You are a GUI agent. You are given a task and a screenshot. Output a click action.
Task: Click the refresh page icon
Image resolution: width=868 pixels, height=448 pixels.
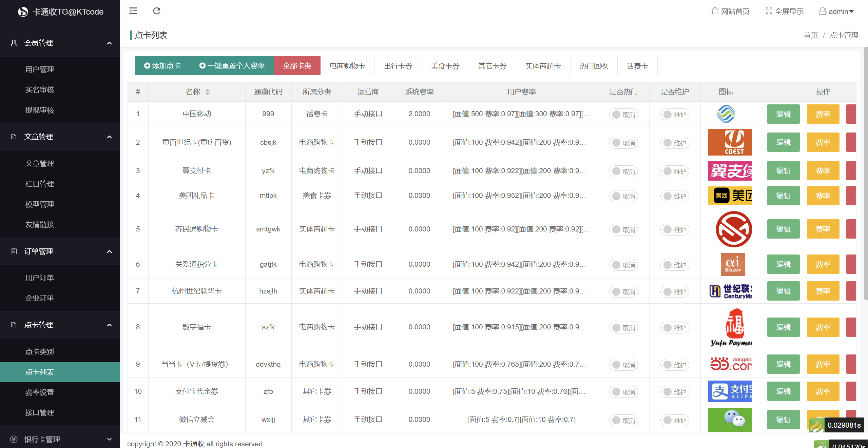pos(156,11)
